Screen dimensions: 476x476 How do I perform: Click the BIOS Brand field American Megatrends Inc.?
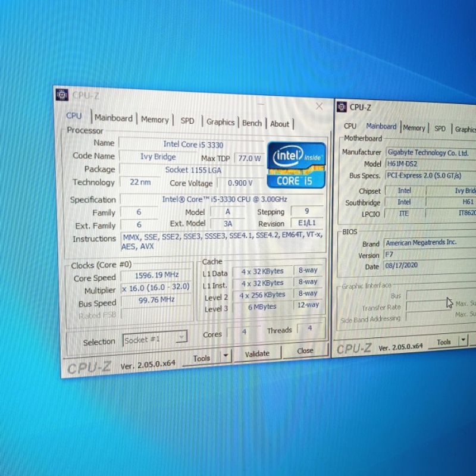click(x=428, y=243)
